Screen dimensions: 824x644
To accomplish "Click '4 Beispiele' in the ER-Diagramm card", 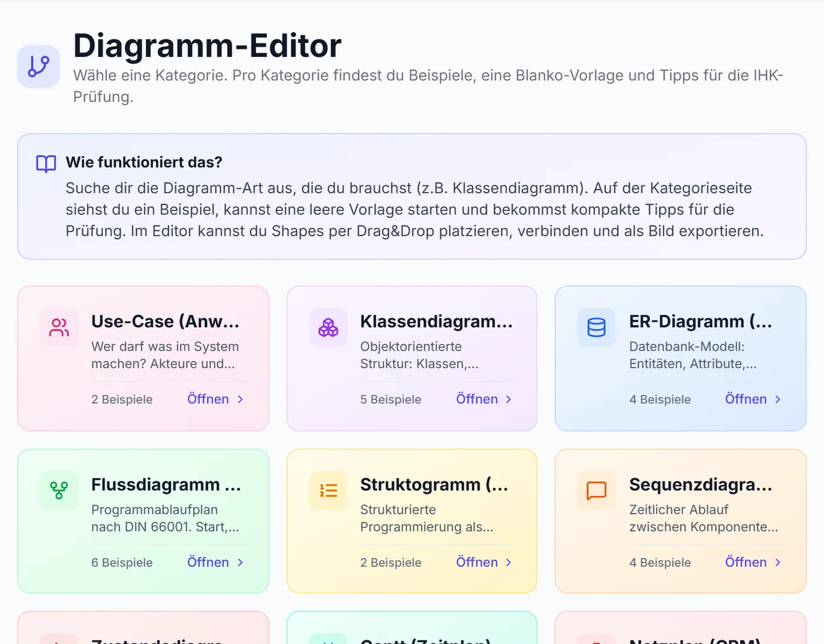I will (x=660, y=399).
